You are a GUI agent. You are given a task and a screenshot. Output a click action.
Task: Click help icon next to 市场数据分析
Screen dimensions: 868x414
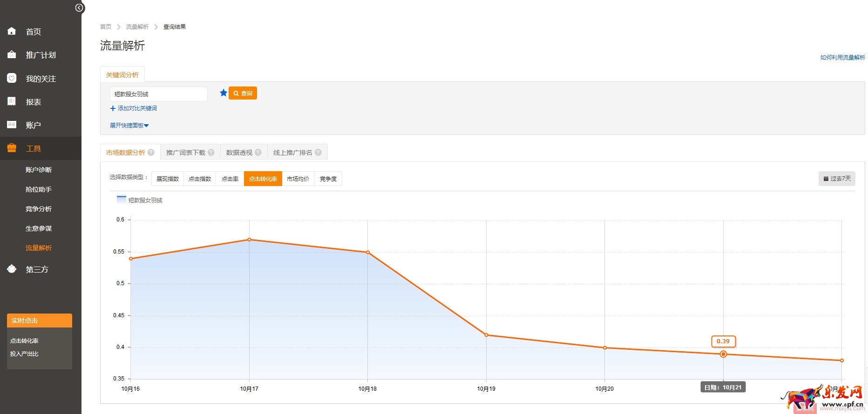click(151, 153)
